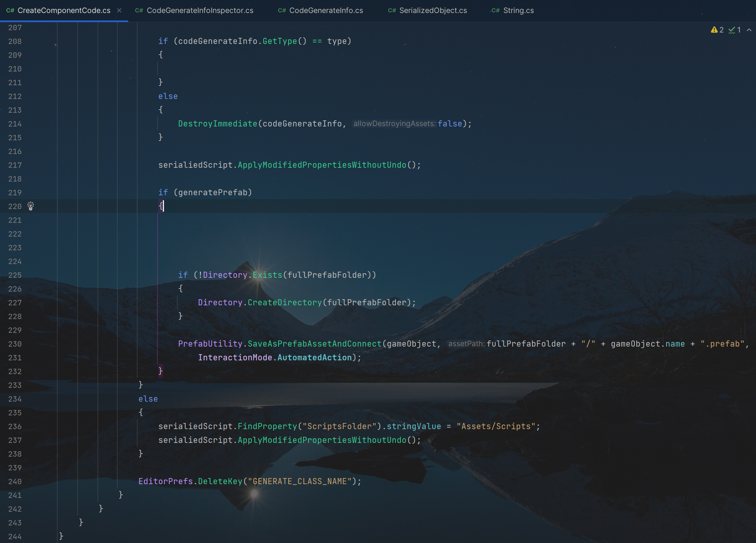This screenshot has height=543, width=756.
Task: Click the quick-fix light bulb icon
Action: pos(31,206)
